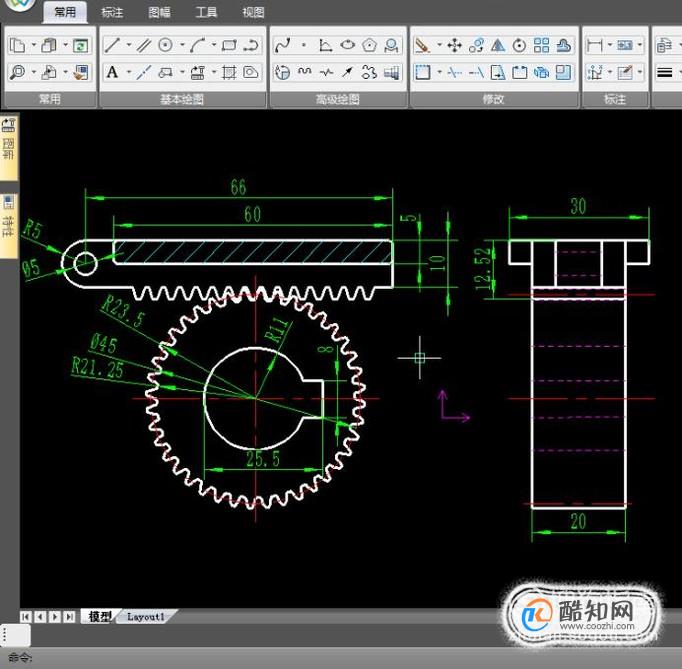
Task: Click the 命令 command line input
Action: [x=341, y=658]
